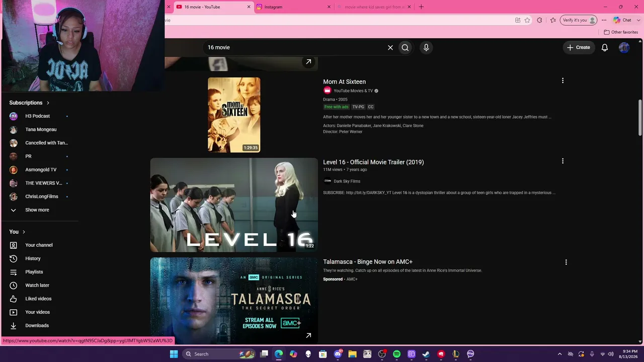
Task: Open browser favorites list icon
Action: tap(553, 20)
